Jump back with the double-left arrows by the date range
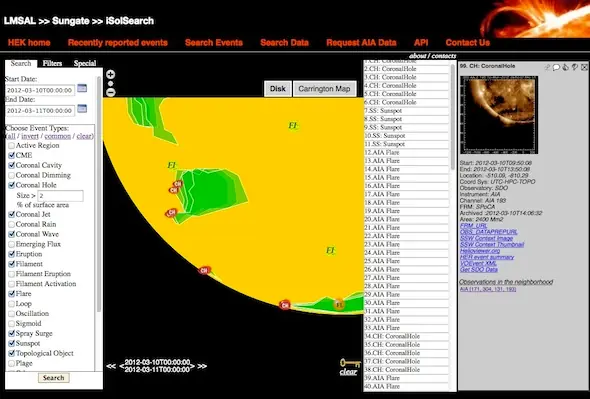Screen dimensions: 590x399 (x=111, y=366)
